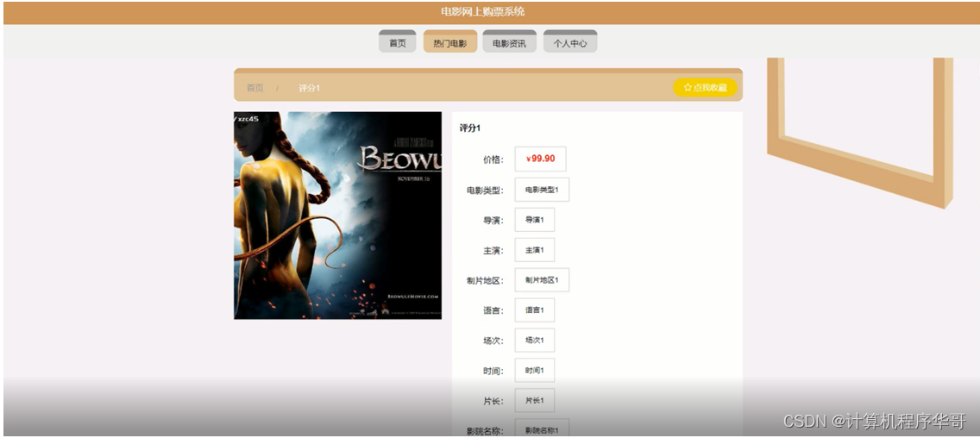Click the 电影网上购票系统 site title
Image resolution: width=980 pixels, height=438 pixels.
(x=482, y=12)
